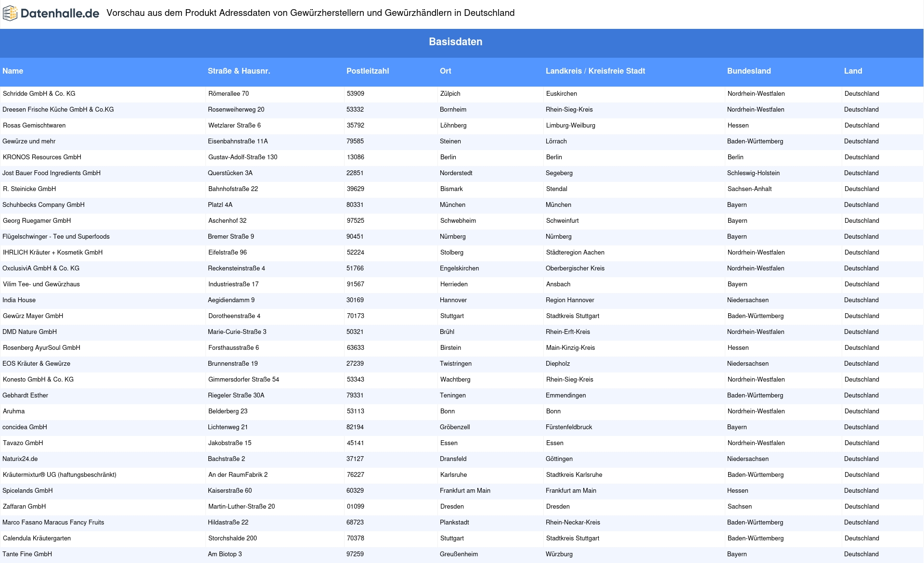Select KRONOS Resources GmbH entry
The image size is (924, 563).
click(x=42, y=157)
